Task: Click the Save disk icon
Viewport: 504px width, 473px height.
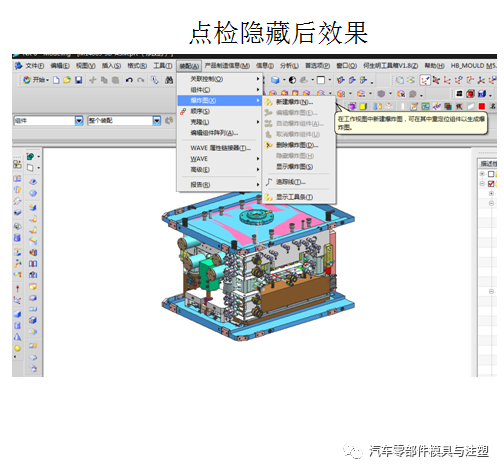Action: point(78,80)
